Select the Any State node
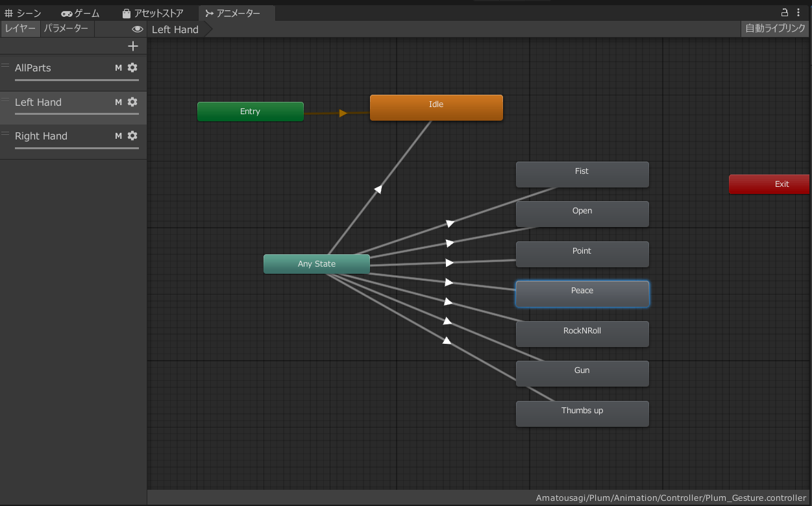 coord(317,264)
